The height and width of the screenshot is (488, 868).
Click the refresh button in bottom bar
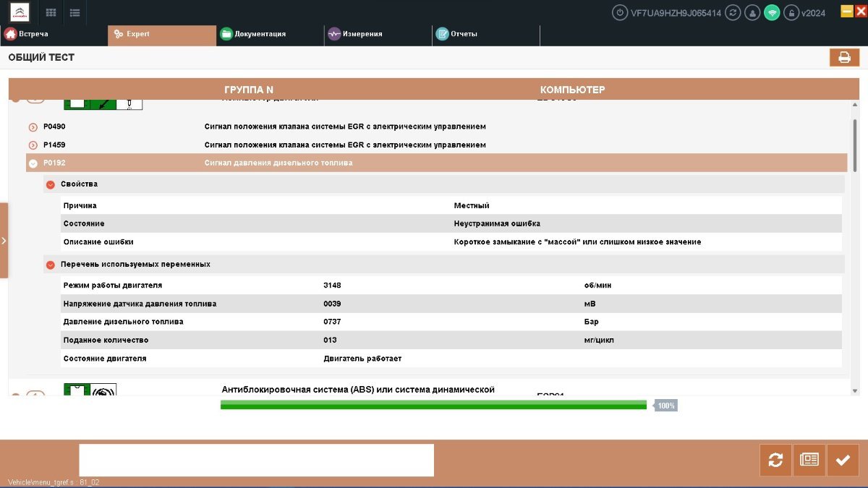[x=775, y=460]
